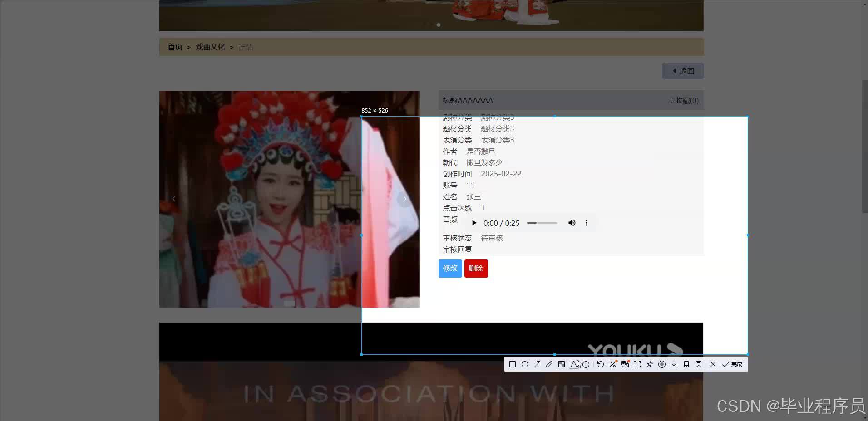Select the pencil freehand tool
Screen dimensions: 868x421
click(x=549, y=364)
